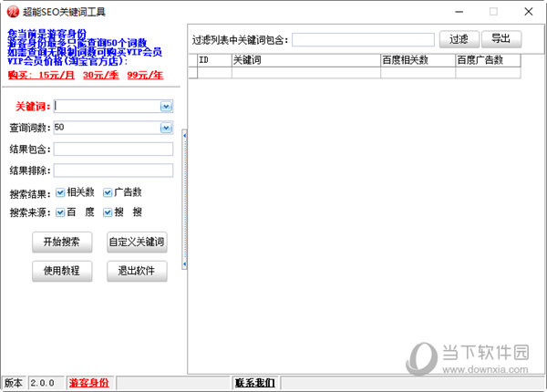Click the 游客身份 status bar link
This screenshot has height=392, width=547.
89,383
